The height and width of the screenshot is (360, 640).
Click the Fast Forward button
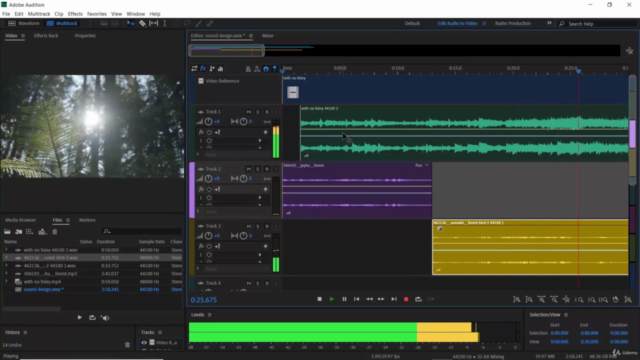(381, 299)
